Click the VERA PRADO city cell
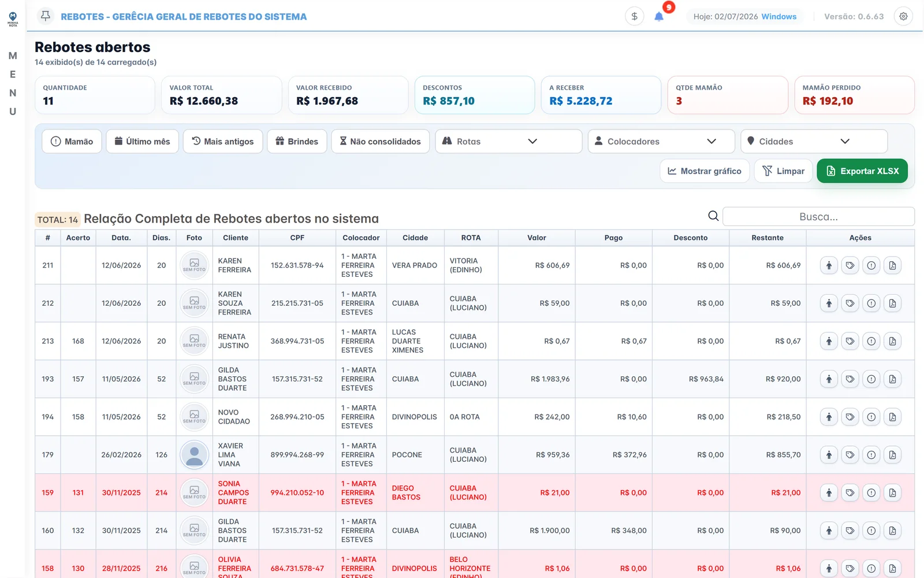The image size is (924, 578). [x=415, y=265]
